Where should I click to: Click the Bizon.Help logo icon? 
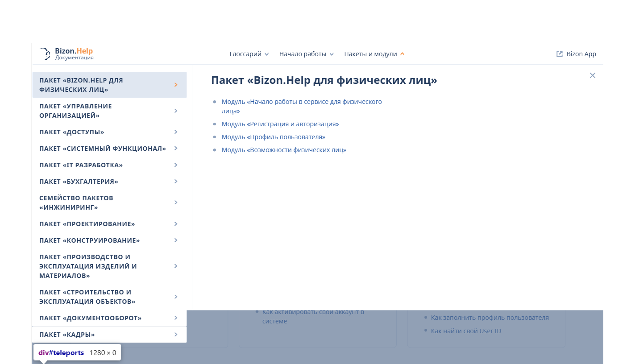tap(45, 54)
